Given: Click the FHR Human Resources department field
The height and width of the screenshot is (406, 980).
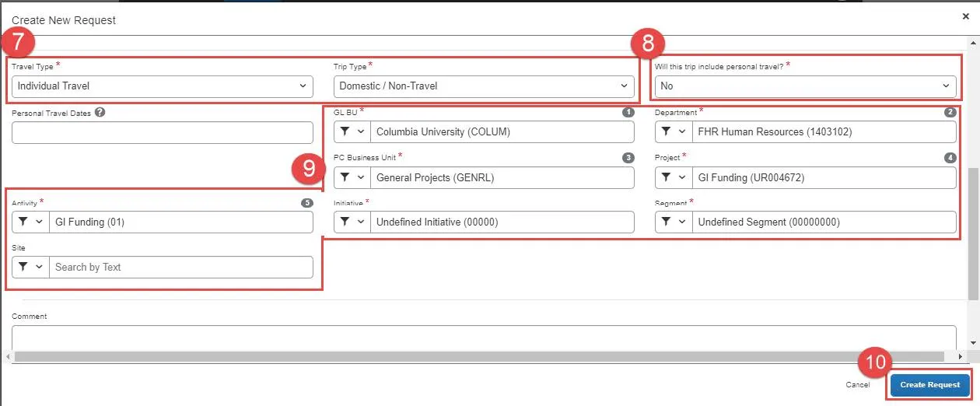Looking at the screenshot, I should coord(824,132).
